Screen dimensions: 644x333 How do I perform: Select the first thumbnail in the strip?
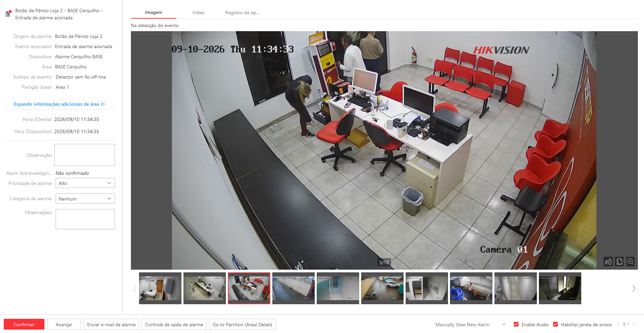(x=160, y=288)
